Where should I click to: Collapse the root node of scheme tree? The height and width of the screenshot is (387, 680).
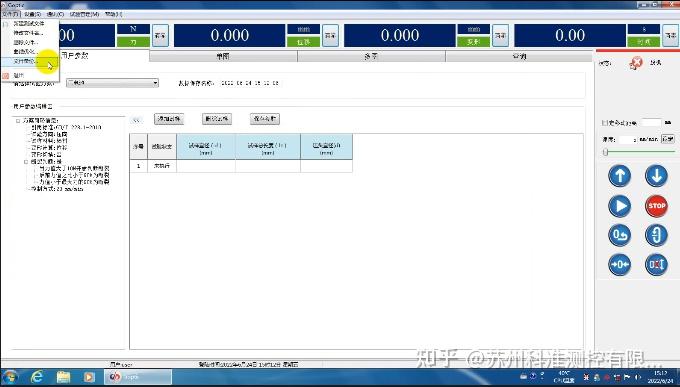[x=18, y=121]
